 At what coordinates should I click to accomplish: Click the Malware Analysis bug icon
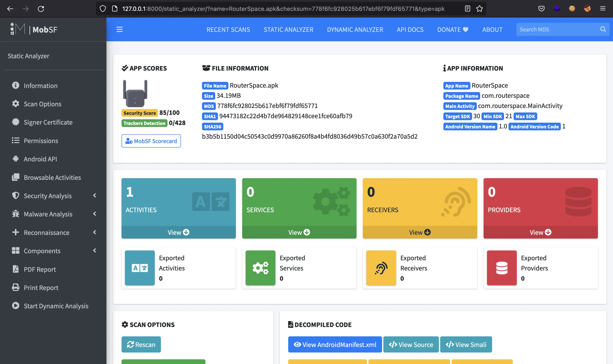[x=16, y=214]
